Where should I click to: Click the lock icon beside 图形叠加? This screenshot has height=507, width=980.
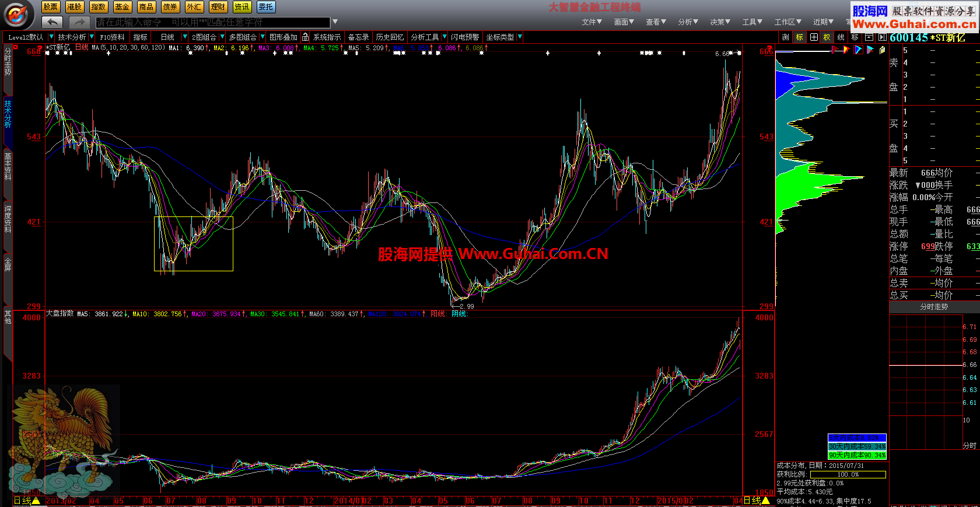(x=305, y=37)
